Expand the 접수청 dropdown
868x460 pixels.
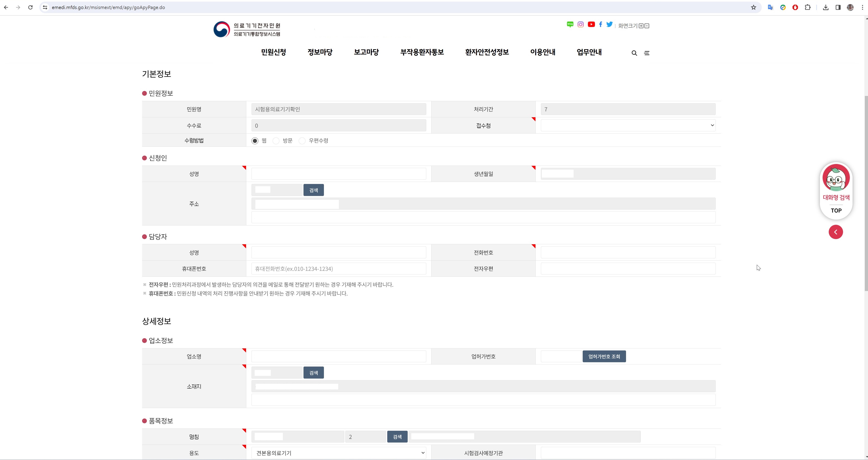point(628,125)
